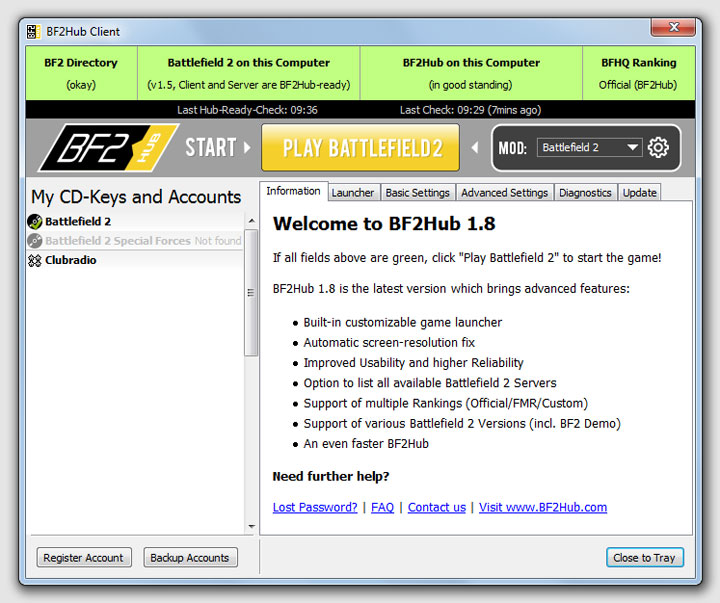
Task: Click Battlefield 2 on this Computer status panel
Action: point(248,73)
